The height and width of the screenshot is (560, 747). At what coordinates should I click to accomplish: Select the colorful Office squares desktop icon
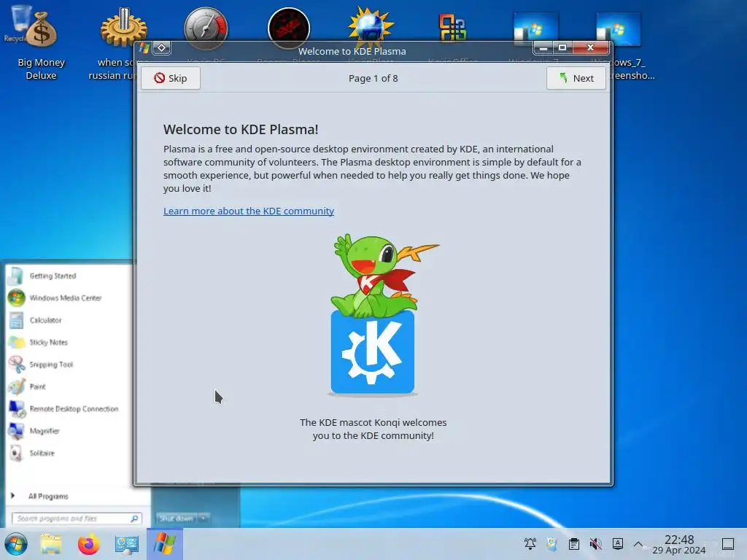click(452, 28)
